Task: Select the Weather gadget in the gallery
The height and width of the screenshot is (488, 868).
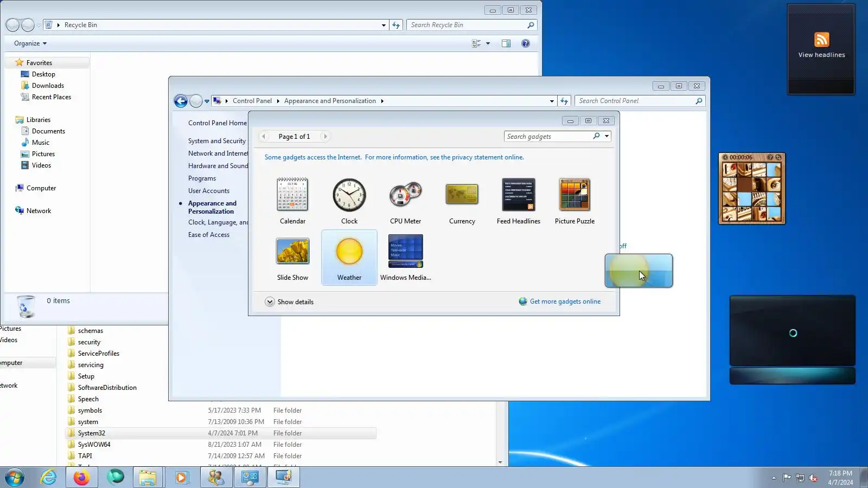Action: (349, 257)
